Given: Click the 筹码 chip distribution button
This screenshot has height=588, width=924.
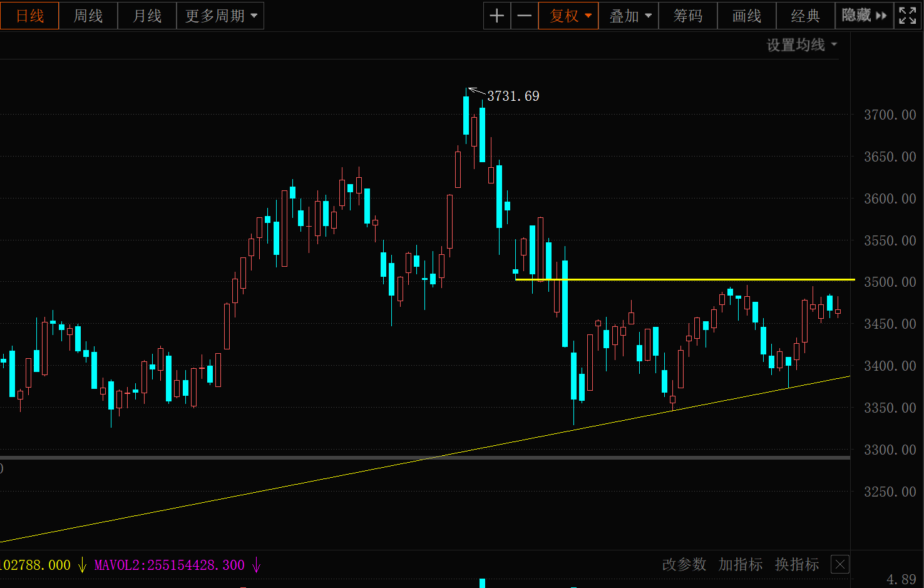Looking at the screenshot, I should (x=687, y=16).
